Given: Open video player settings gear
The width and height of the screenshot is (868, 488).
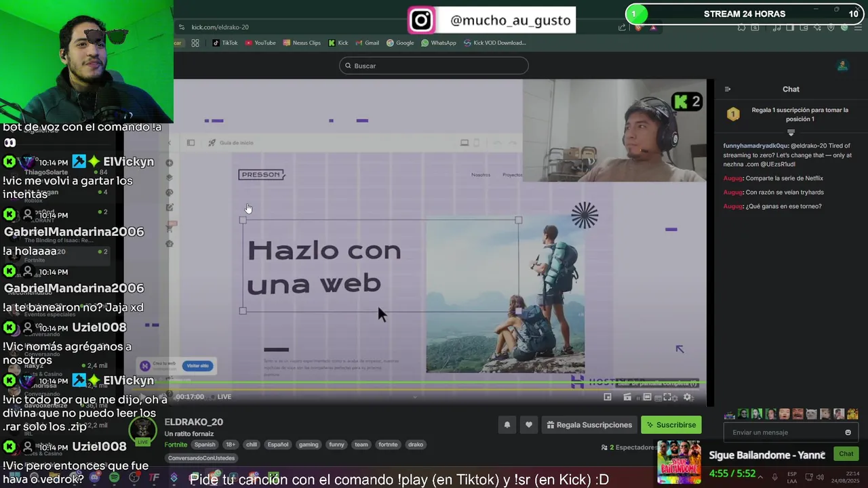Looking at the screenshot, I should pyautogui.click(x=687, y=397).
